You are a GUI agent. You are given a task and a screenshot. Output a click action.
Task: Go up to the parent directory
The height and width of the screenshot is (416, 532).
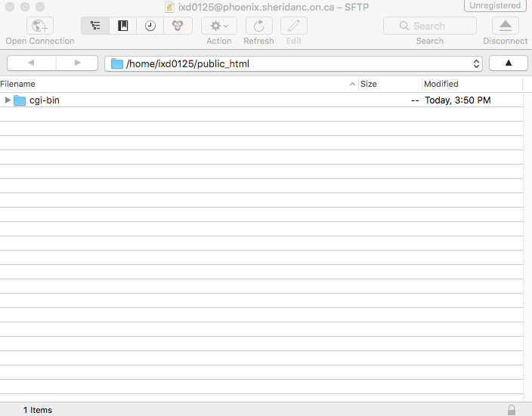pyautogui.click(x=508, y=63)
